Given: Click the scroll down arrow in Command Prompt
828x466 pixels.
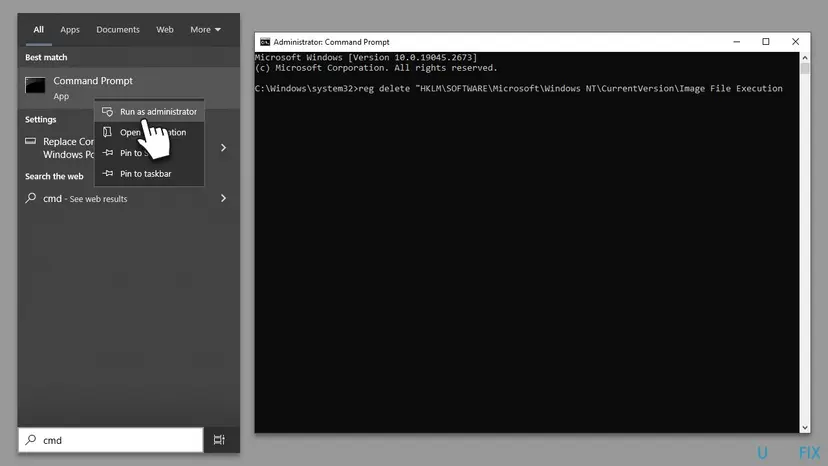Looking at the screenshot, I should (805, 427).
